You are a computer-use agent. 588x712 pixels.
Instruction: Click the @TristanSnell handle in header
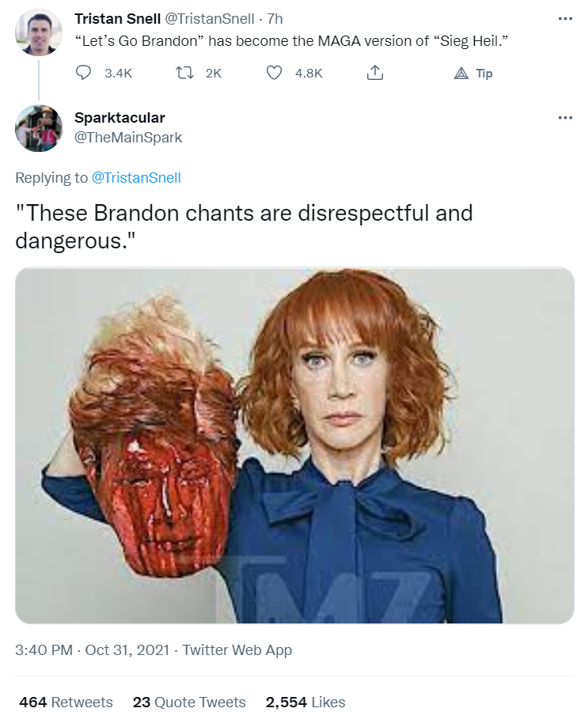click(209, 19)
